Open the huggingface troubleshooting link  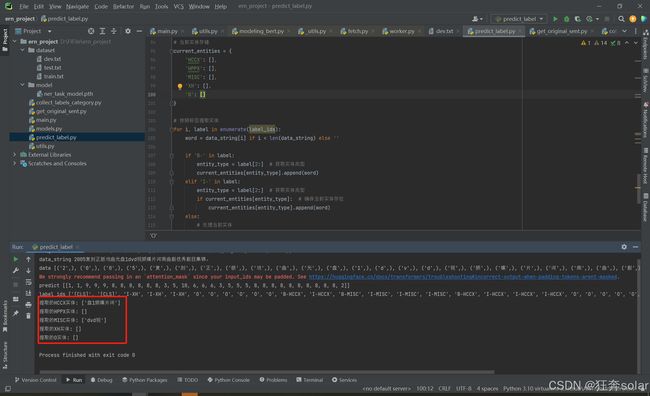click(x=463, y=277)
